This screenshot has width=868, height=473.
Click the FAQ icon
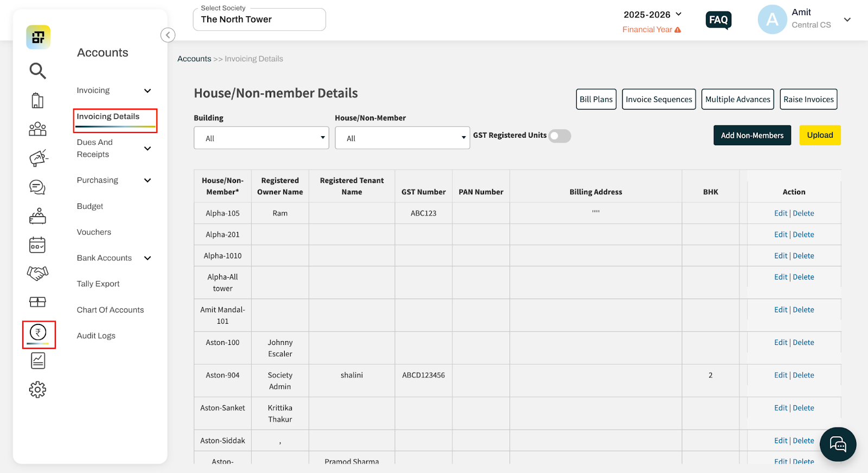(718, 20)
